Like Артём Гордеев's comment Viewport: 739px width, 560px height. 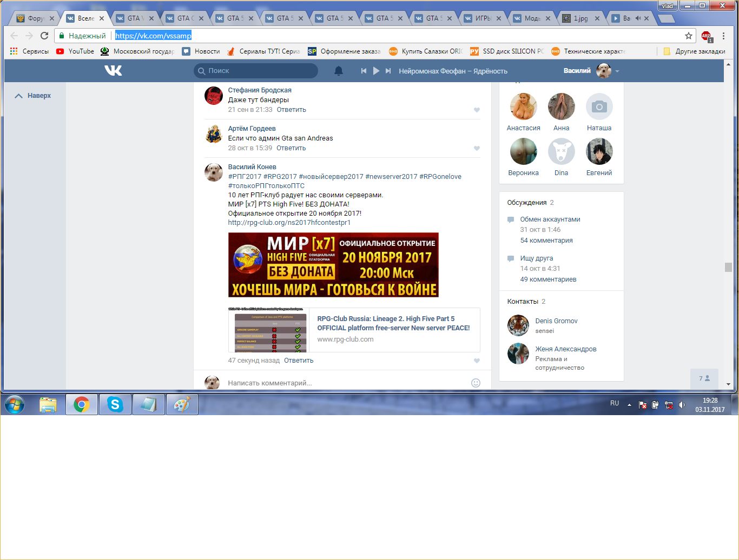[x=477, y=148]
